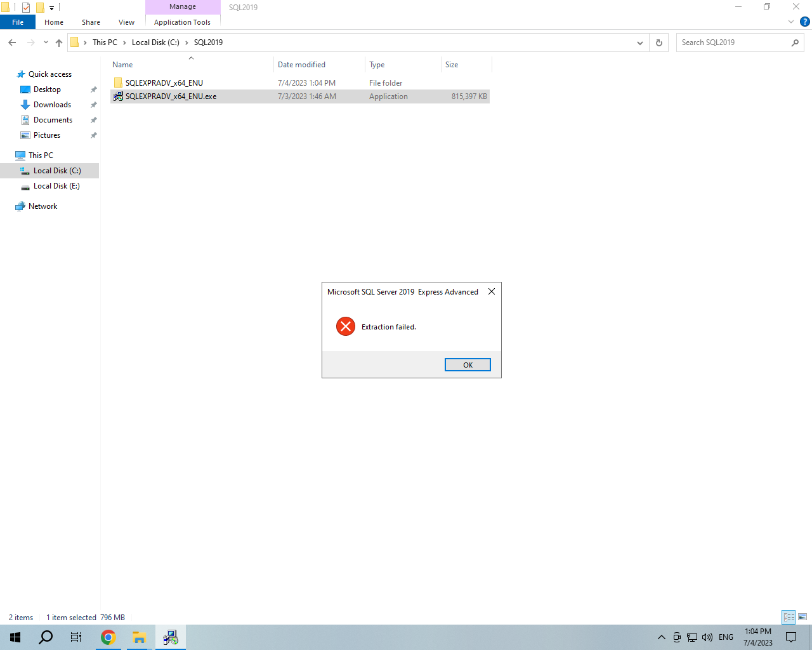Viewport: 812px width, 650px height.
Task: Go up one folder level
Action: coord(59,43)
